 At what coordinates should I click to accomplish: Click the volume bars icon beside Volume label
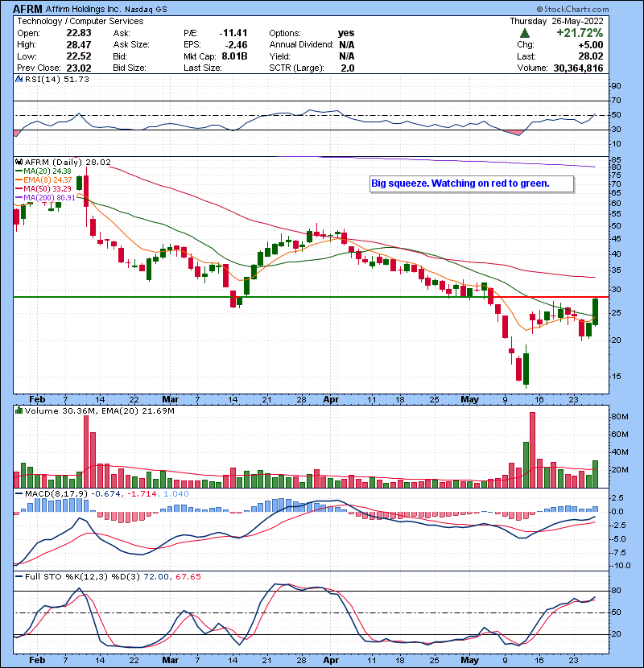(x=19, y=410)
